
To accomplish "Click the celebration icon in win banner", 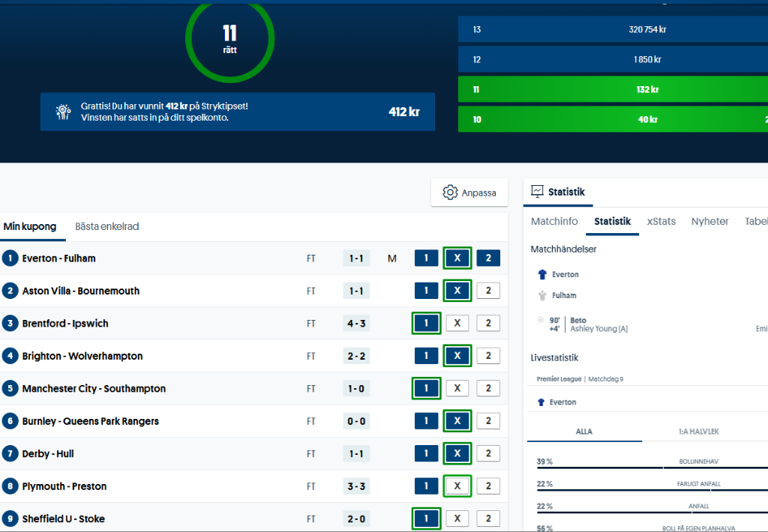I will [x=64, y=112].
